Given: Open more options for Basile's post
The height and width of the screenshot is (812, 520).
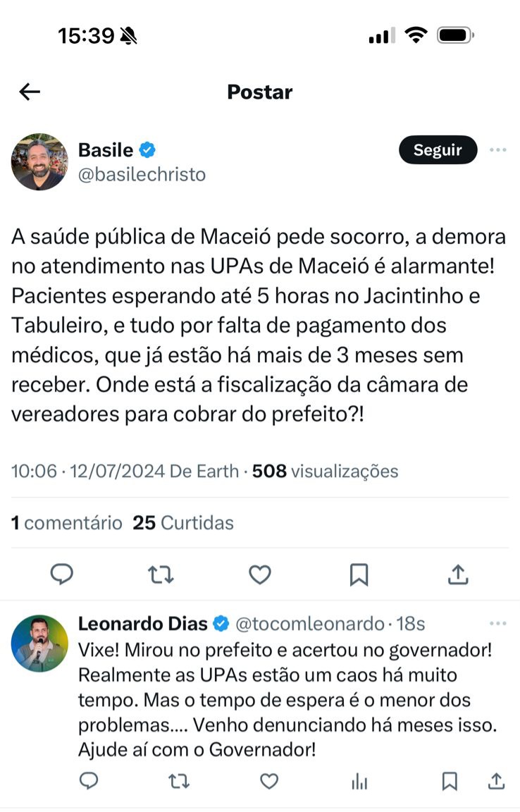Looking at the screenshot, I should pos(498,150).
